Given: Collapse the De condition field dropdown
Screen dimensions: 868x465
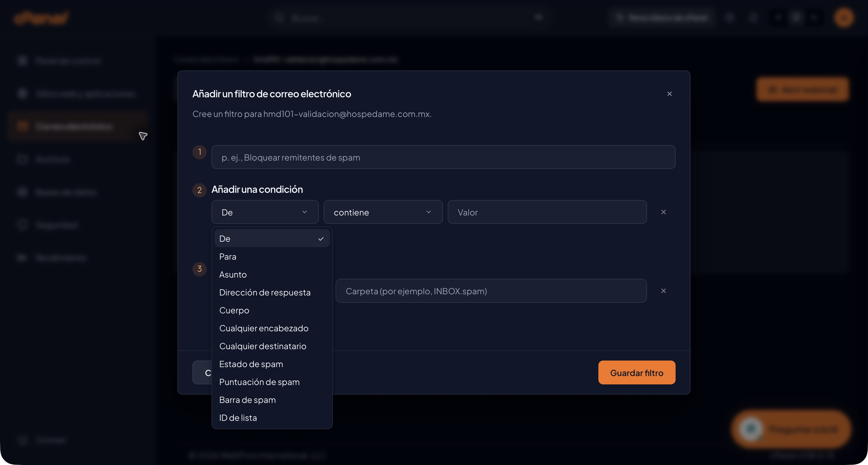Looking at the screenshot, I should point(265,212).
